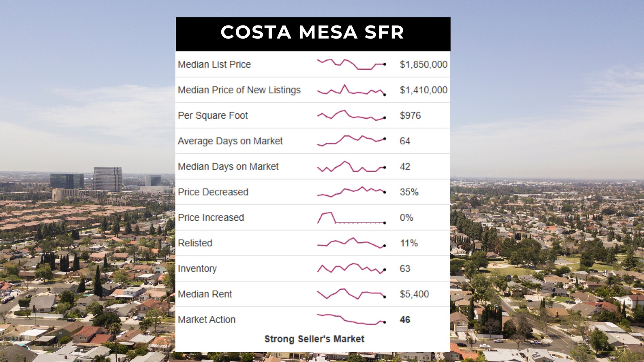Click the $976 per square foot value
644x362 pixels.
(410, 116)
